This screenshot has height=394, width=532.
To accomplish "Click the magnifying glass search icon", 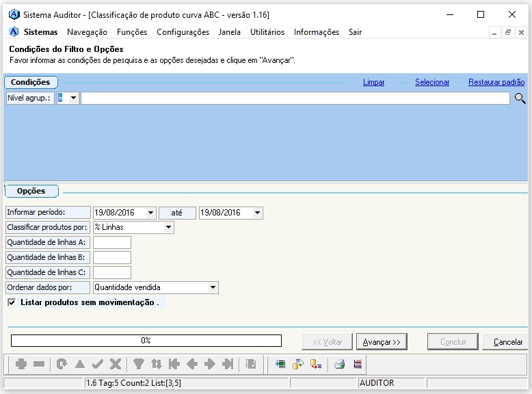I will click(x=520, y=98).
